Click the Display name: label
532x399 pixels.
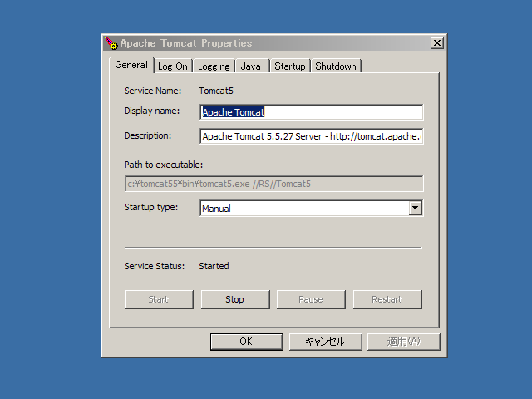(151, 111)
